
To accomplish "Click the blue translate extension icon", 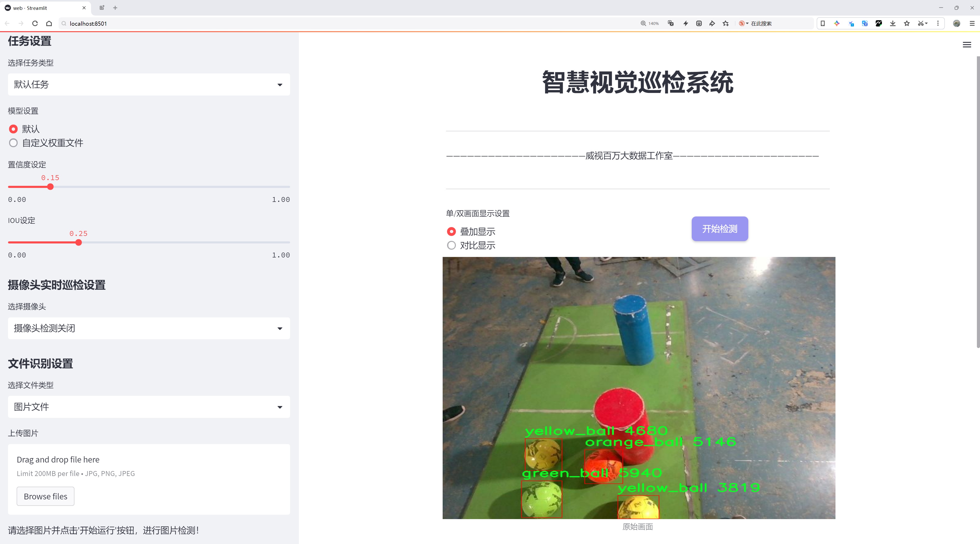I will coord(865,23).
